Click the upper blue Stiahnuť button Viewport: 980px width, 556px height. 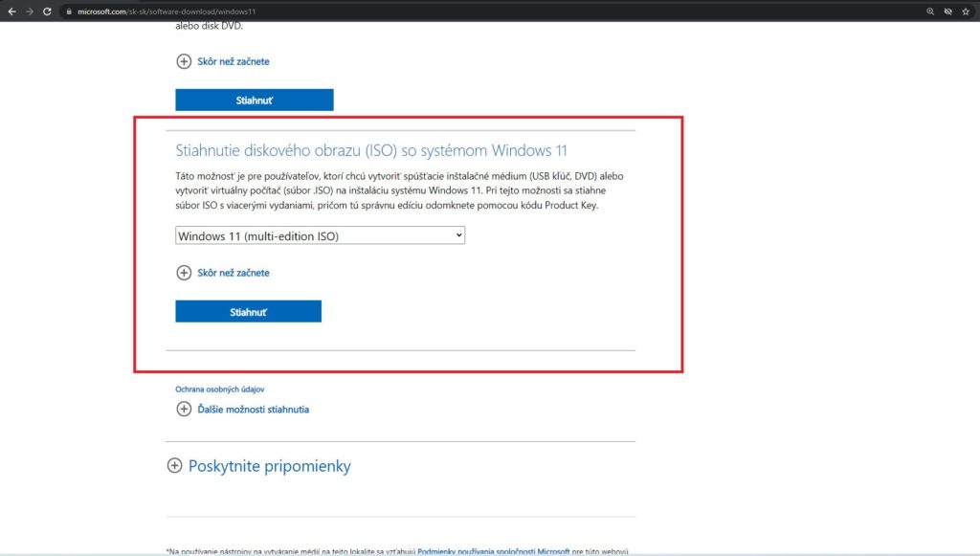coord(254,100)
